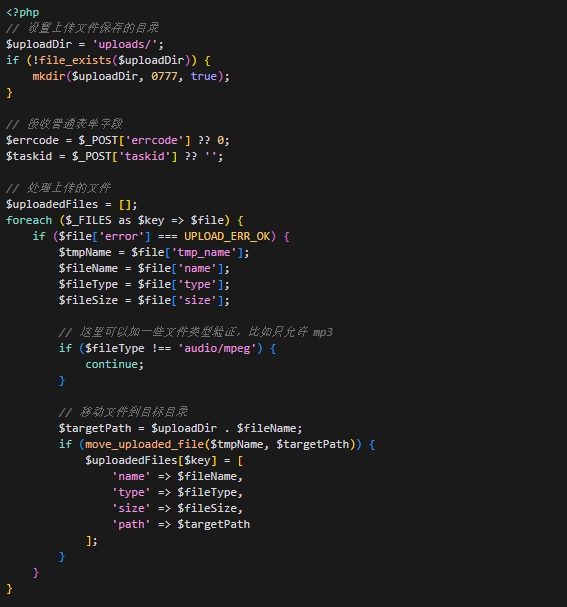Image resolution: width=567 pixels, height=607 pixels.
Task: Click the $targetPath assignment variable
Action: click(x=95, y=428)
